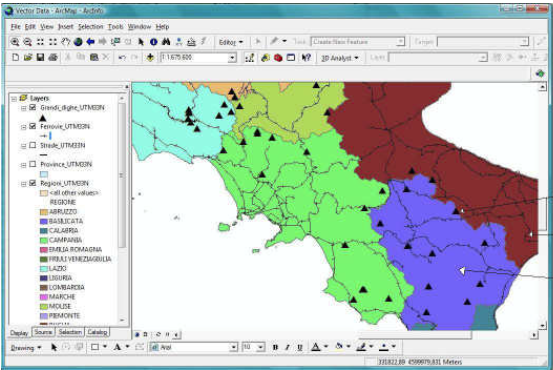Collapse the Regioni_UTM33N layer tree
This screenshot has height=370, width=553.
pos(23,183)
